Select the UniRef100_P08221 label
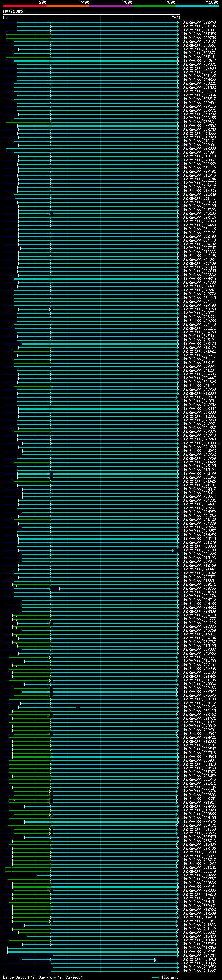This screenshot has width=222, height=980. 199,83
